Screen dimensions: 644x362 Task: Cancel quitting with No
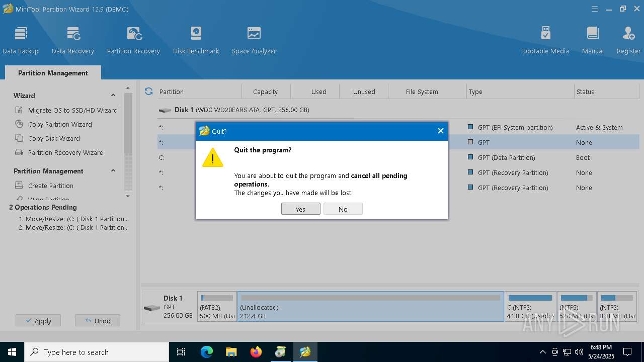point(343,209)
